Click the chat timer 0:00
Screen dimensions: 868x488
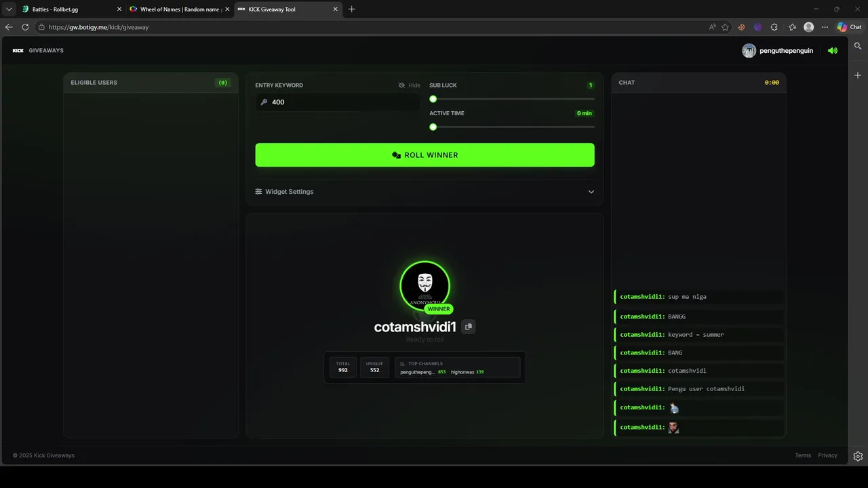coord(772,83)
